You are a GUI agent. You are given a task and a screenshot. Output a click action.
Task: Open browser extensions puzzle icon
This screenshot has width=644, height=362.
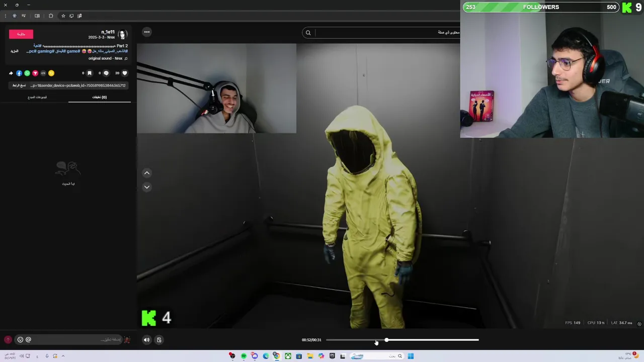pyautogui.click(x=51, y=16)
